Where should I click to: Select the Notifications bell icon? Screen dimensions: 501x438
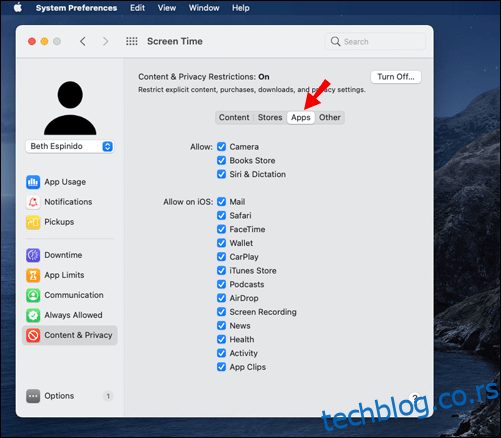click(33, 202)
